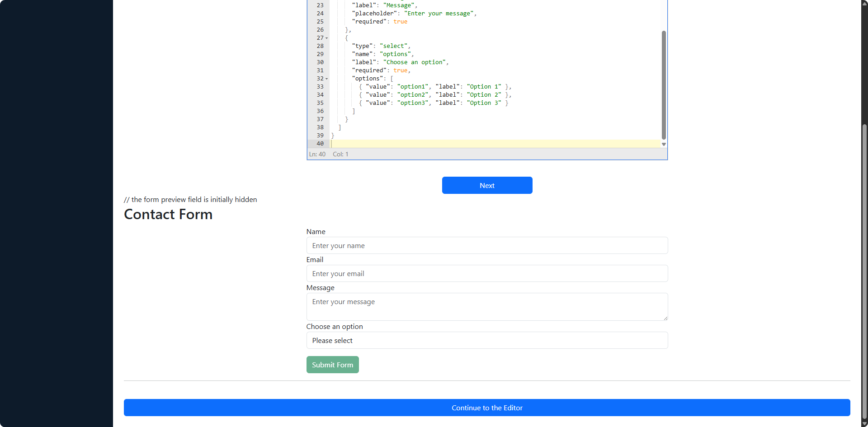The image size is (868, 427).
Task: Place cursor on empty line 40
Action: [x=495, y=144]
